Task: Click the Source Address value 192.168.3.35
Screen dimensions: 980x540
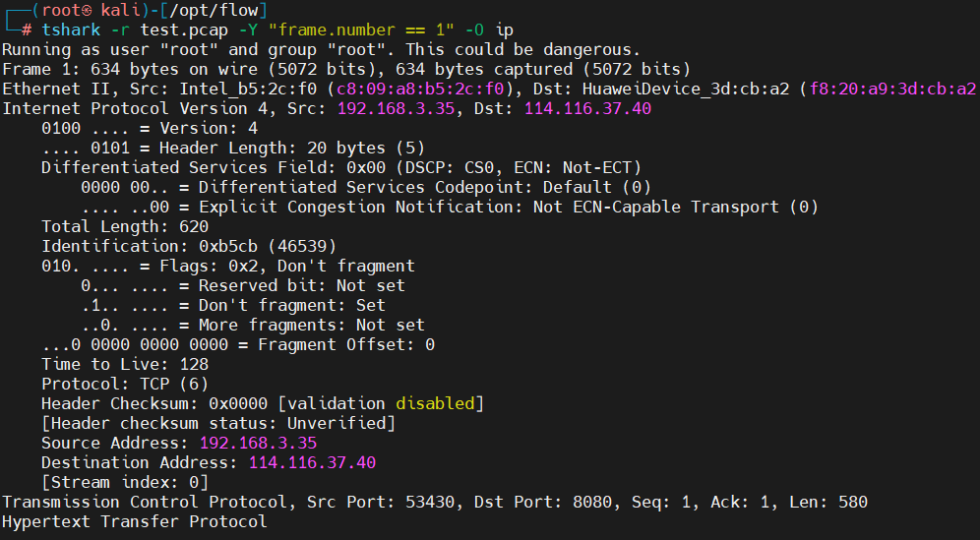Action: pyautogui.click(x=258, y=444)
